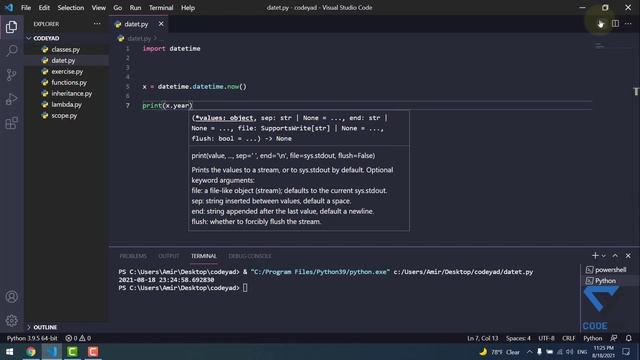Run Python file with play button
Image resolution: width=640 pixels, height=360 pixels.
click(600, 24)
